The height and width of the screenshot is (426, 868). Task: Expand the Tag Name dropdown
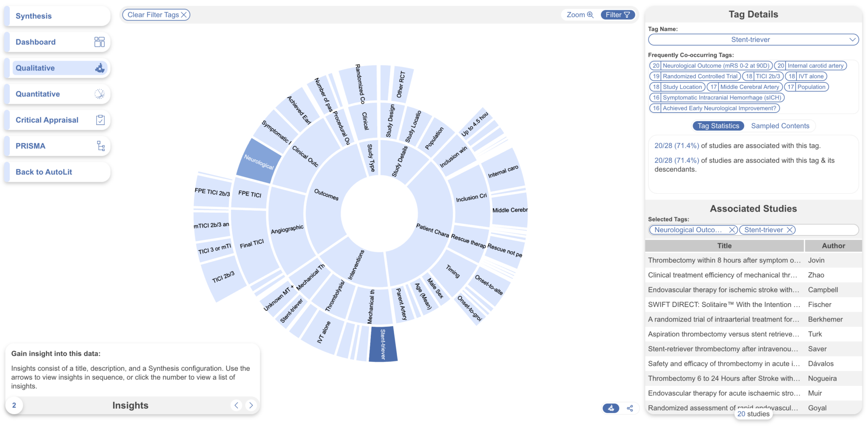[x=854, y=39]
